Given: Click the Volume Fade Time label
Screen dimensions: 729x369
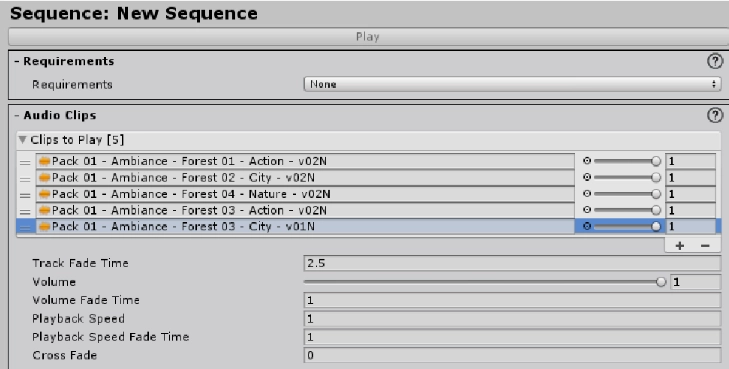Looking at the screenshot, I should click(x=86, y=300).
